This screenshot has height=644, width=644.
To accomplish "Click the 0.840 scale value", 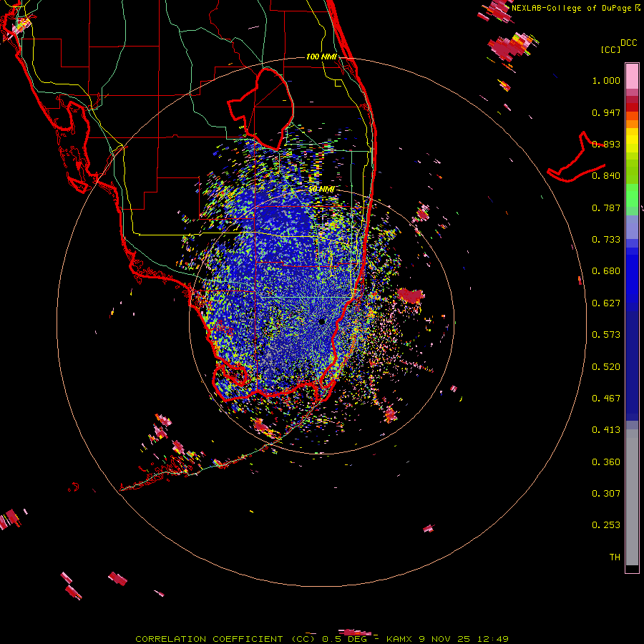I will point(606,176).
